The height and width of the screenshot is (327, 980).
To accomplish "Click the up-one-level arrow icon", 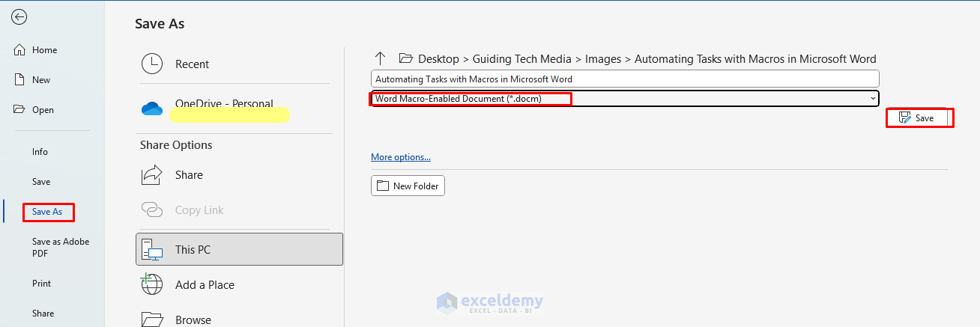I will click(380, 58).
